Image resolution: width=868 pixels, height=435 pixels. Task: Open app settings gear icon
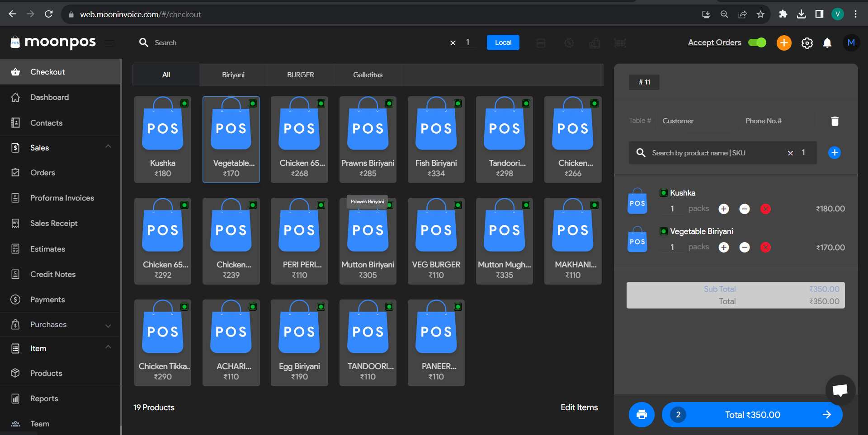click(807, 43)
